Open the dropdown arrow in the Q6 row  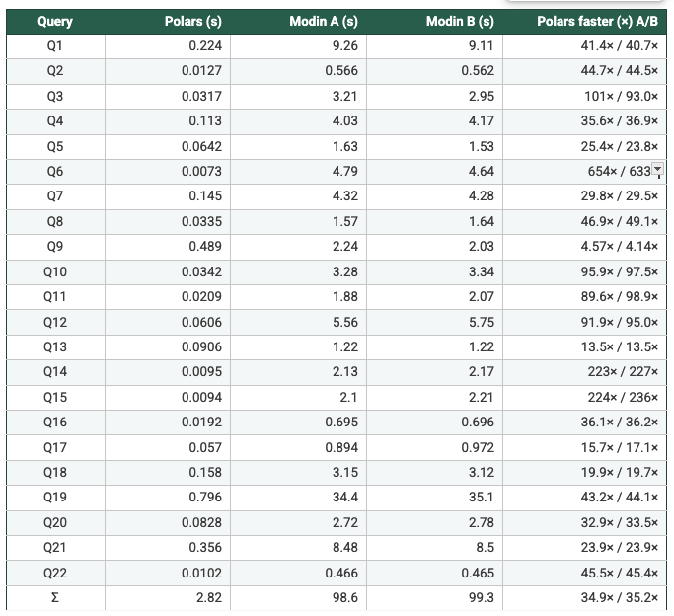[x=658, y=168]
